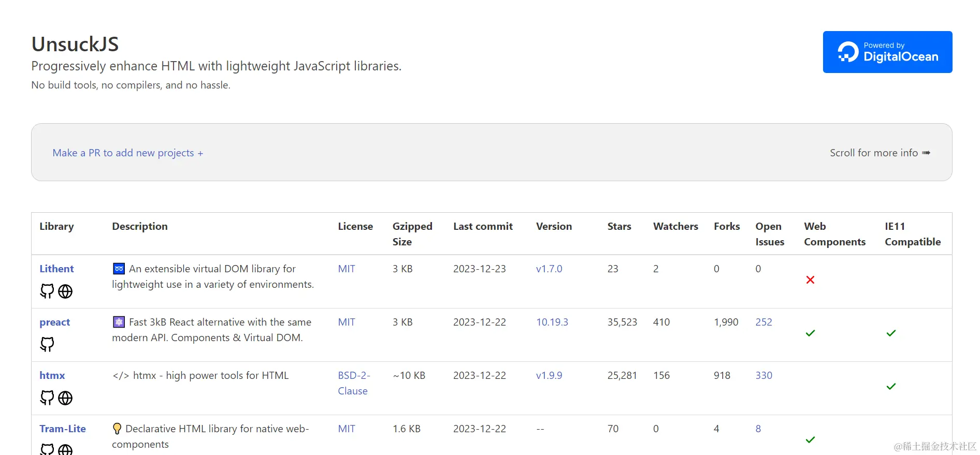Click the Powered by DigitalOcean badge
Viewport: 980px width, 455px height.
pyautogui.click(x=887, y=52)
